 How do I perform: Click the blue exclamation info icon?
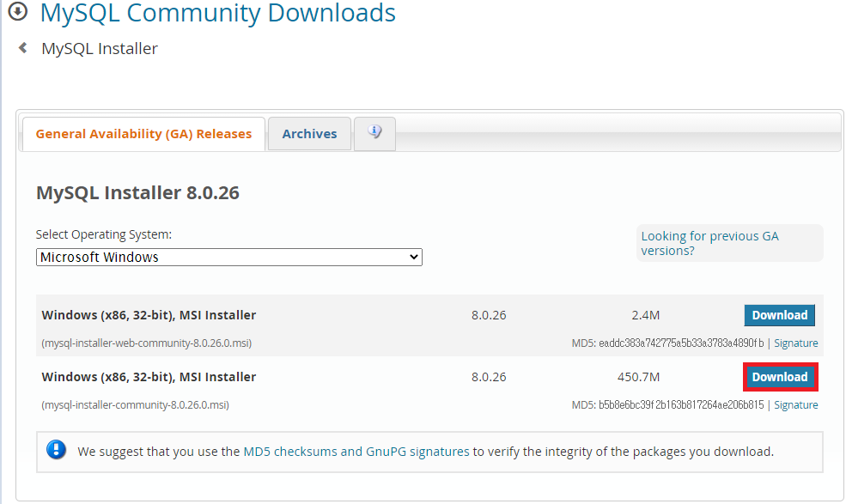coord(56,450)
